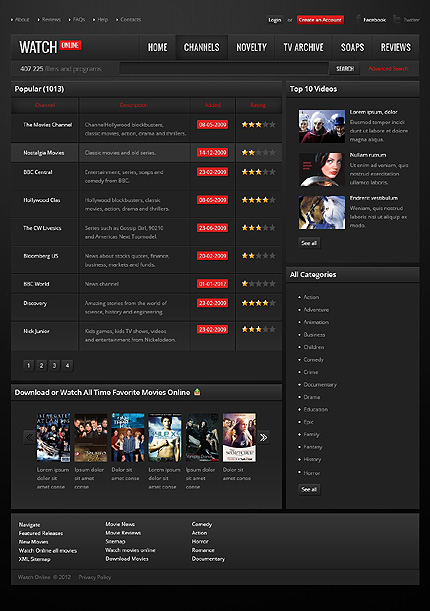Click star rating for The Movies Channel
This screenshot has height=611, width=430.
259,125
